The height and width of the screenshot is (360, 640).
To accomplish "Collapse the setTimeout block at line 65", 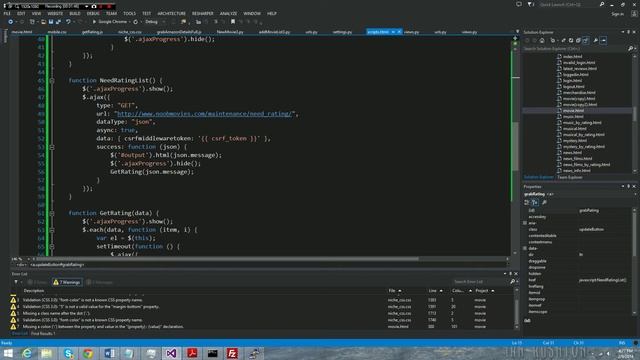I will [52, 247].
